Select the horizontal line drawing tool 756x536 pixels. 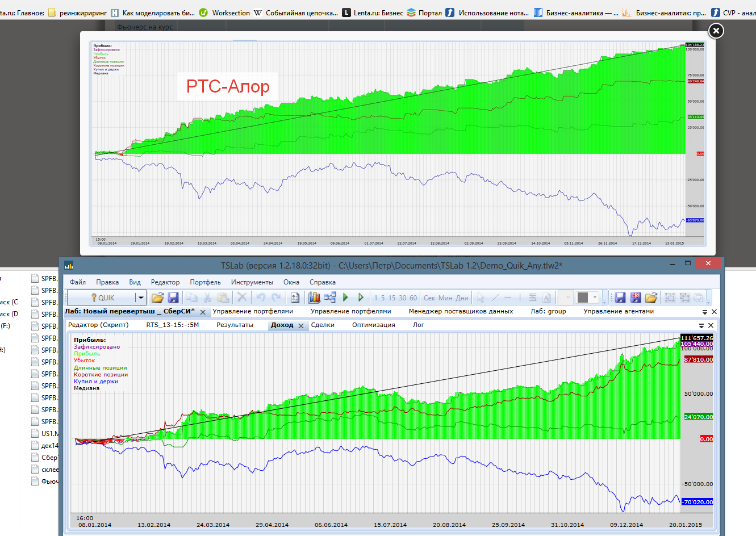pos(508,298)
